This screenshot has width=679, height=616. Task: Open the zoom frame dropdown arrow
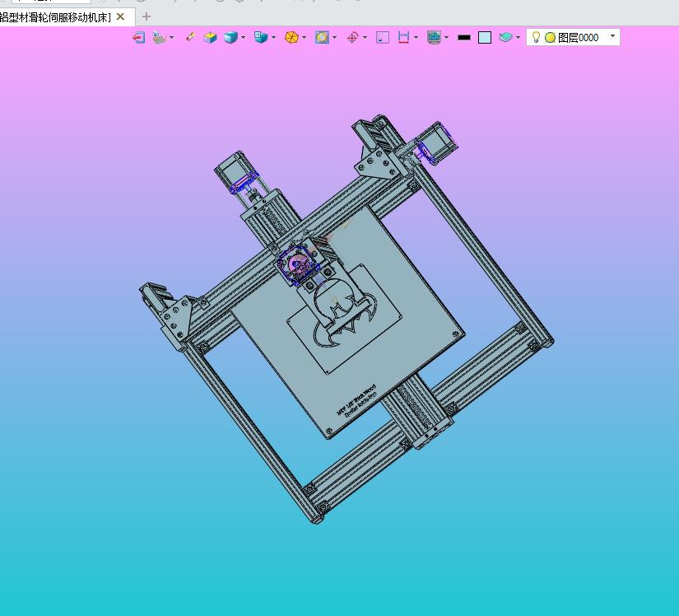click(334, 38)
